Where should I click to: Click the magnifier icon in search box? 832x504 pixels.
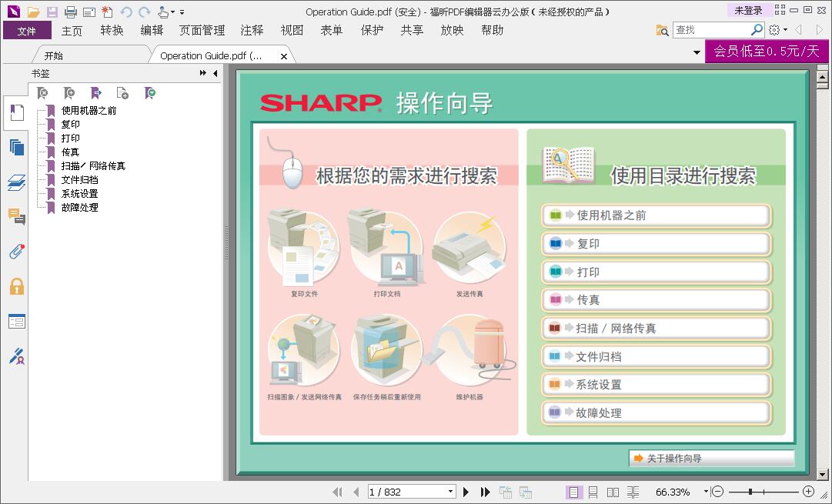click(757, 30)
